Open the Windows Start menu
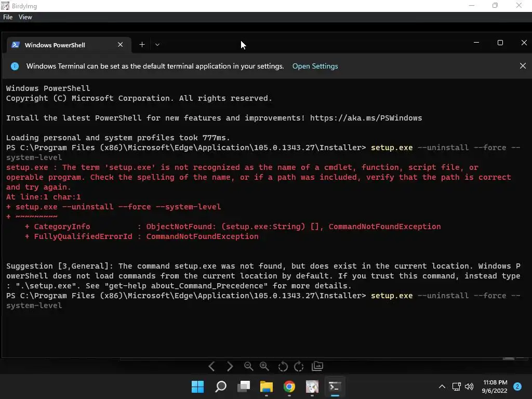The width and height of the screenshot is (532, 399). [197, 387]
